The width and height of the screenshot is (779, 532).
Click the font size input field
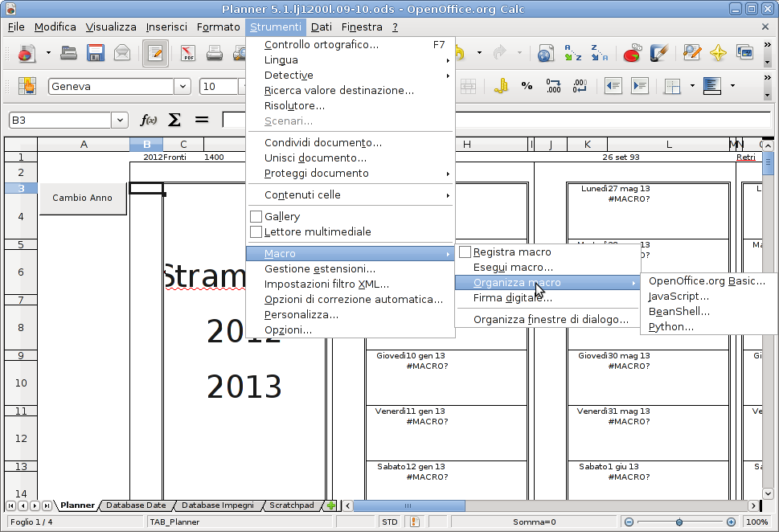click(x=219, y=87)
